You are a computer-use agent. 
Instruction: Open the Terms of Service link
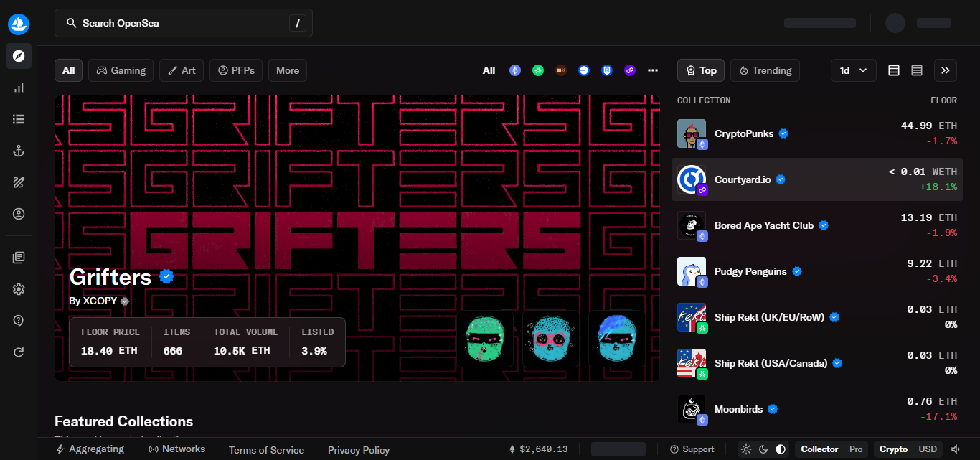click(x=266, y=450)
